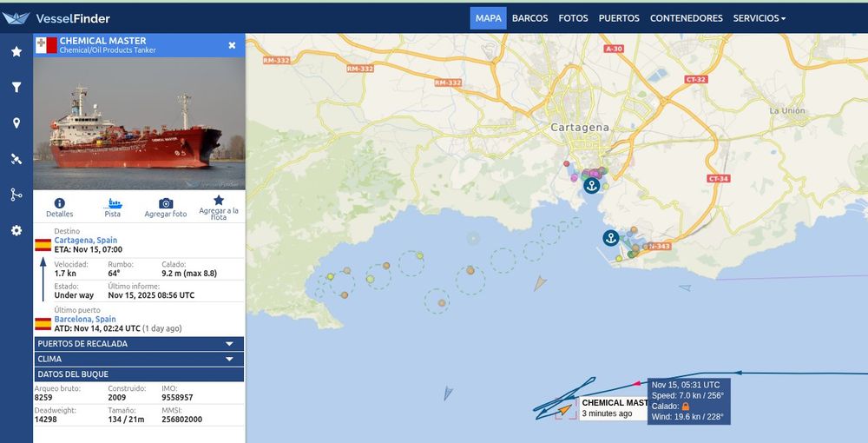This screenshot has height=443, width=868.
Task: Go to FOTOS page
Action: [573, 18]
